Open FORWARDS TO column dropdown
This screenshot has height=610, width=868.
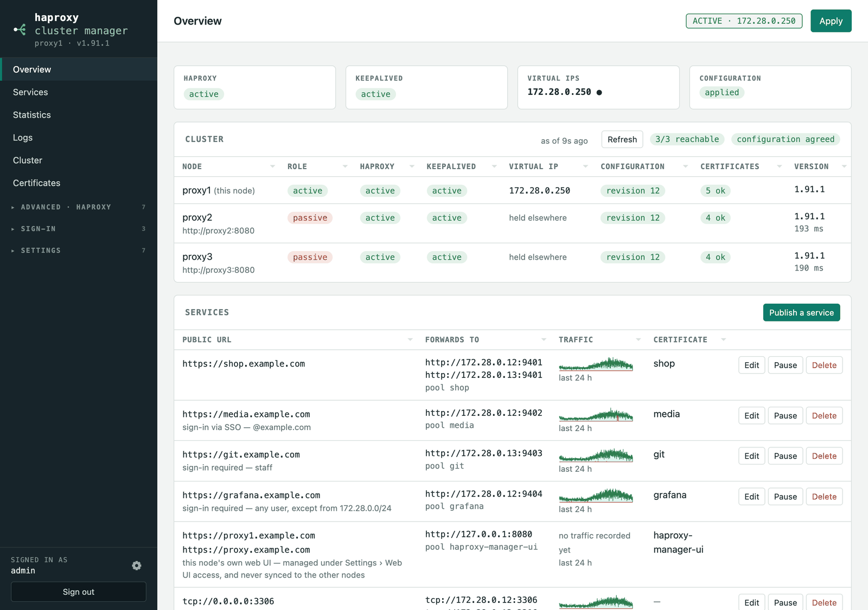point(544,339)
